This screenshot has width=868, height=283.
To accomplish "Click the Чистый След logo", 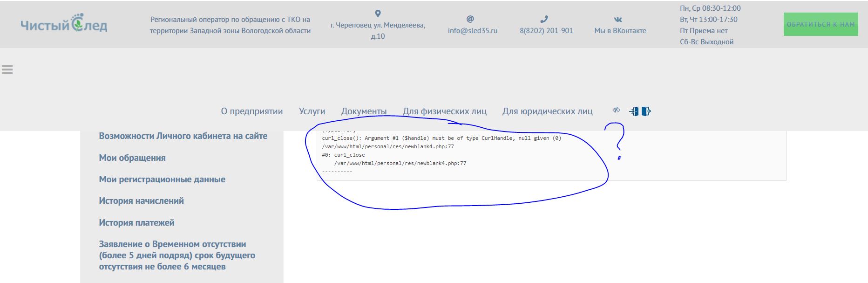I will [64, 24].
